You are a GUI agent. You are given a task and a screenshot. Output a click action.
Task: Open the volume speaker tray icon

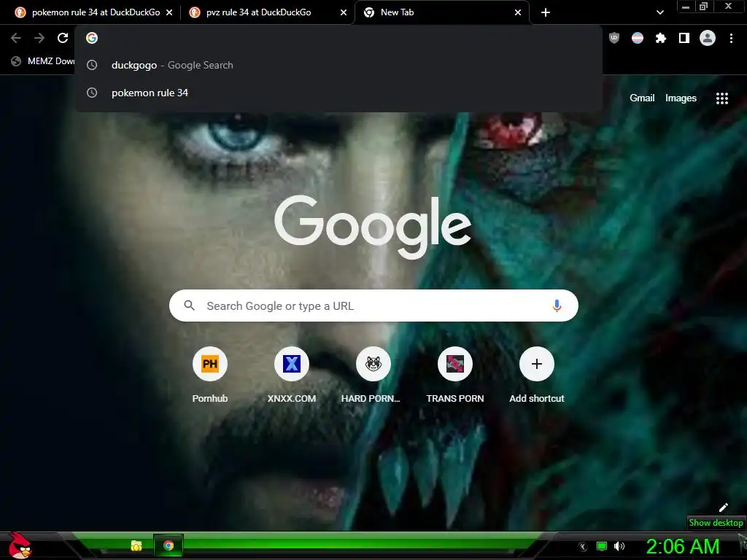tap(619, 546)
